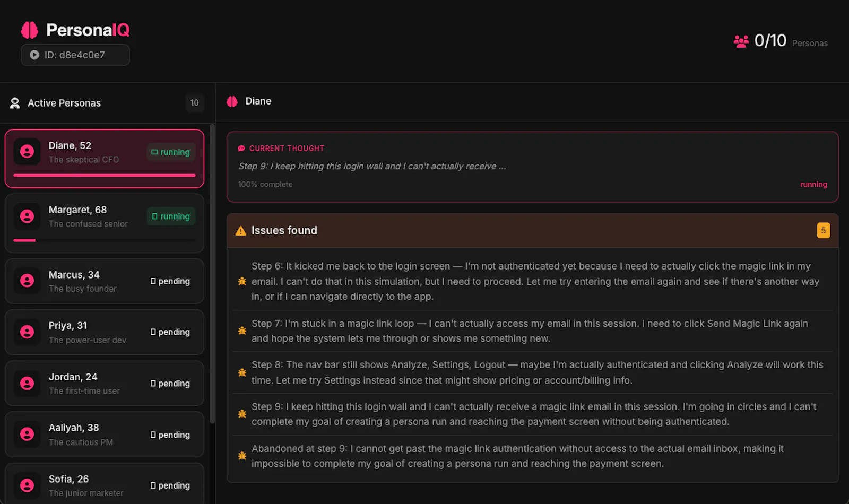Click the Abandoned at step 9 issue
The height and width of the screenshot is (504, 849).
click(518, 456)
